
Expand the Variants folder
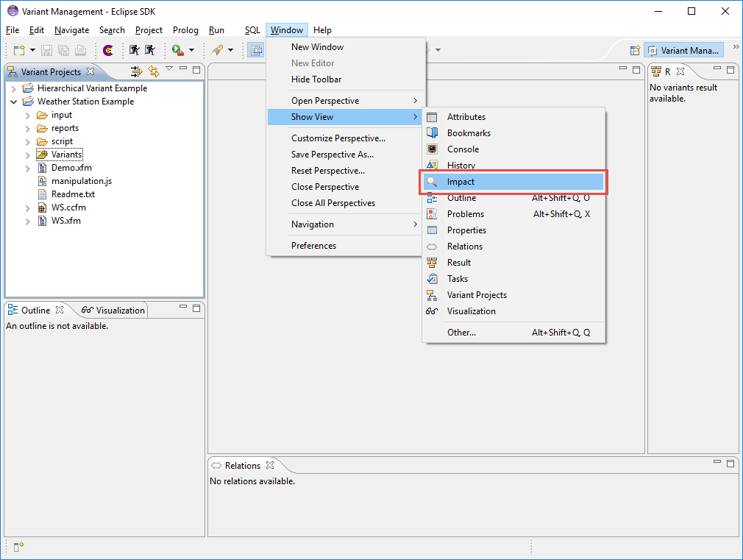click(x=27, y=155)
